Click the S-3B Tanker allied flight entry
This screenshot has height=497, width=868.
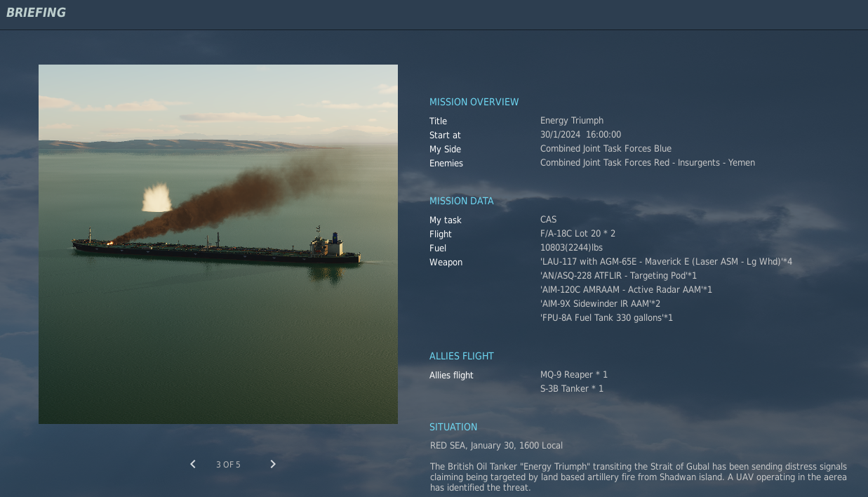[x=571, y=389]
